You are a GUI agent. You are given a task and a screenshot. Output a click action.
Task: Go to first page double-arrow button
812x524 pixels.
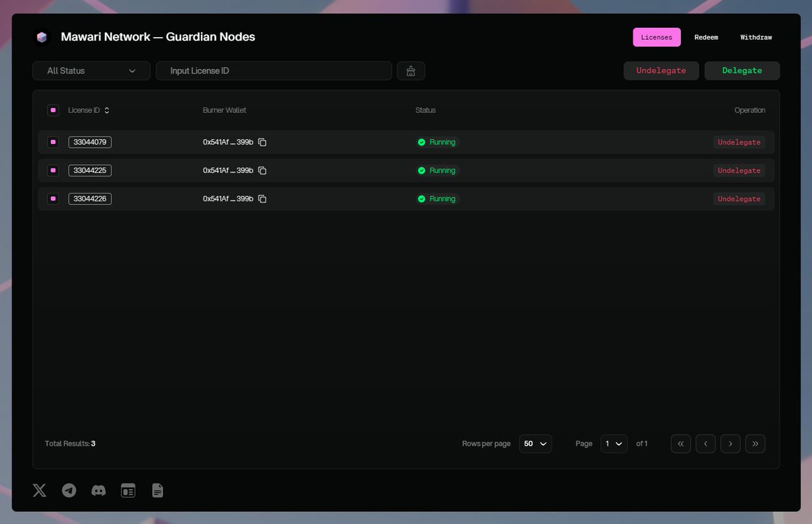pos(681,444)
